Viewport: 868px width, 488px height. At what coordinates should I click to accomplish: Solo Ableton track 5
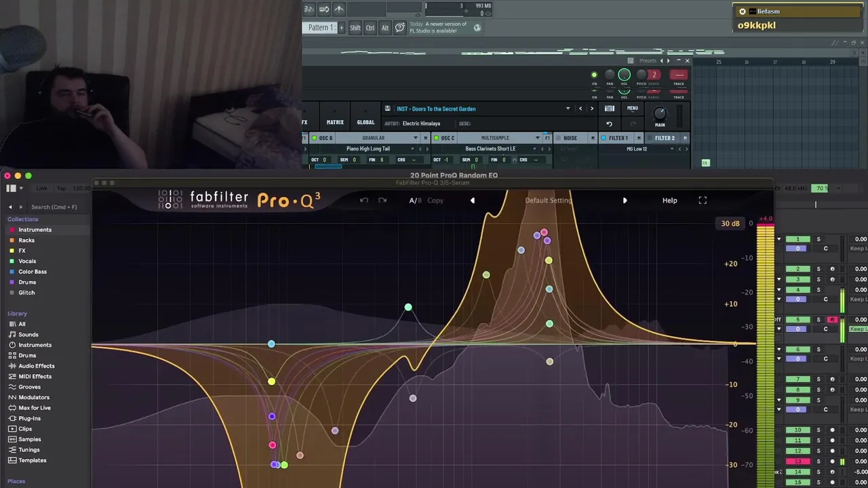coord(818,319)
